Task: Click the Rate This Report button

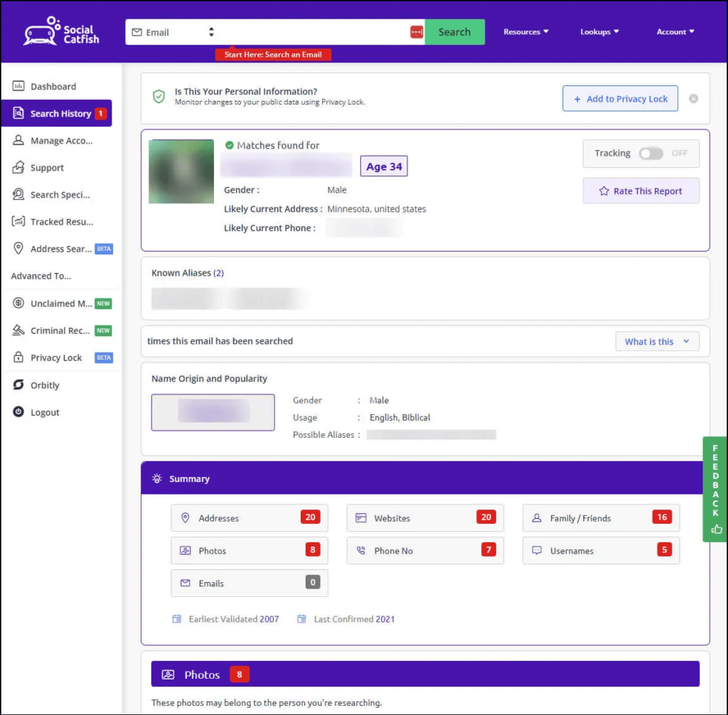Action: coord(641,190)
